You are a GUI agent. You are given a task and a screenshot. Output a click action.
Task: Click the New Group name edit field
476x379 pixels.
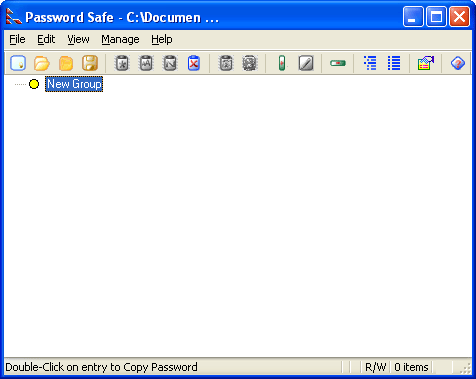(x=74, y=84)
